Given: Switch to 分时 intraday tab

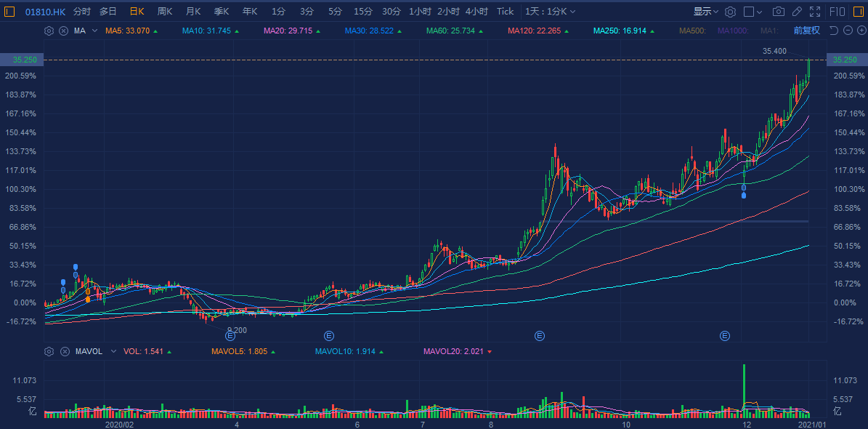Looking at the screenshot, I should pyautogui.click(x=82, y=12).
